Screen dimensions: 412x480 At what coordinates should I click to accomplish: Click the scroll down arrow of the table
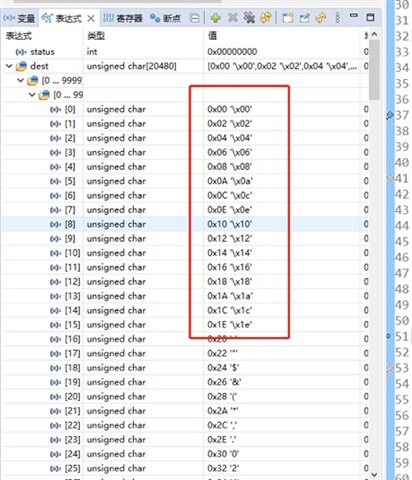click(374, 474)
